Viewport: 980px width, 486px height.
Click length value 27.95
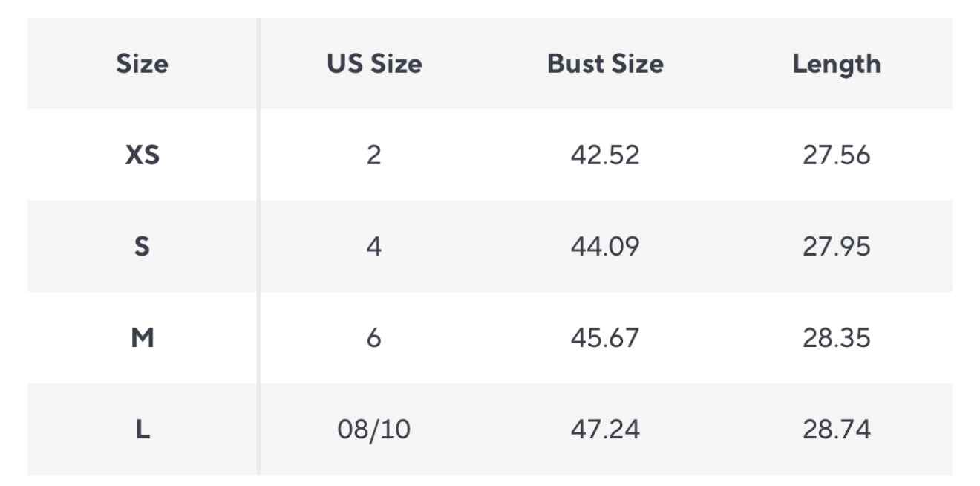pyautogui.click(x=836, y=247)
